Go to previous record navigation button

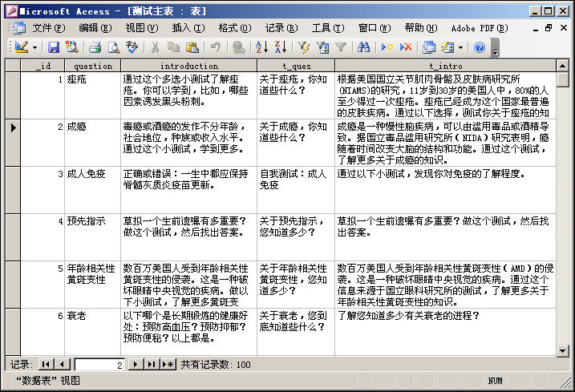(x=62, y=365)
